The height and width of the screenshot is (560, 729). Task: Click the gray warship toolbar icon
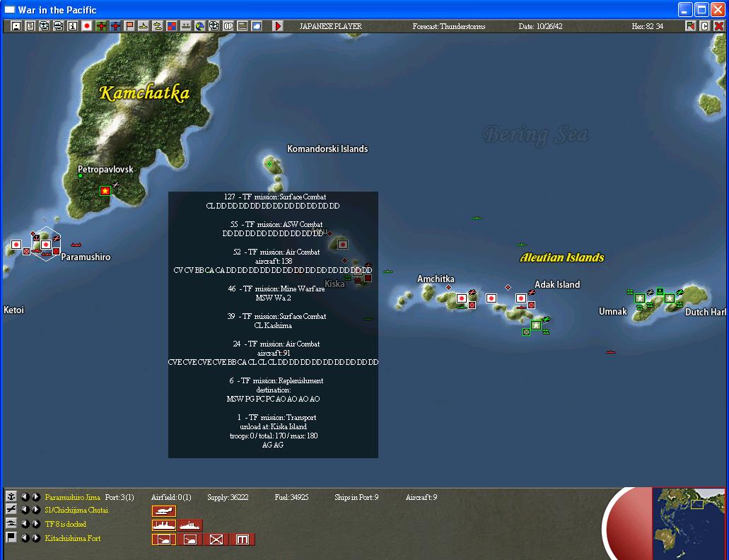click(185, 26)
